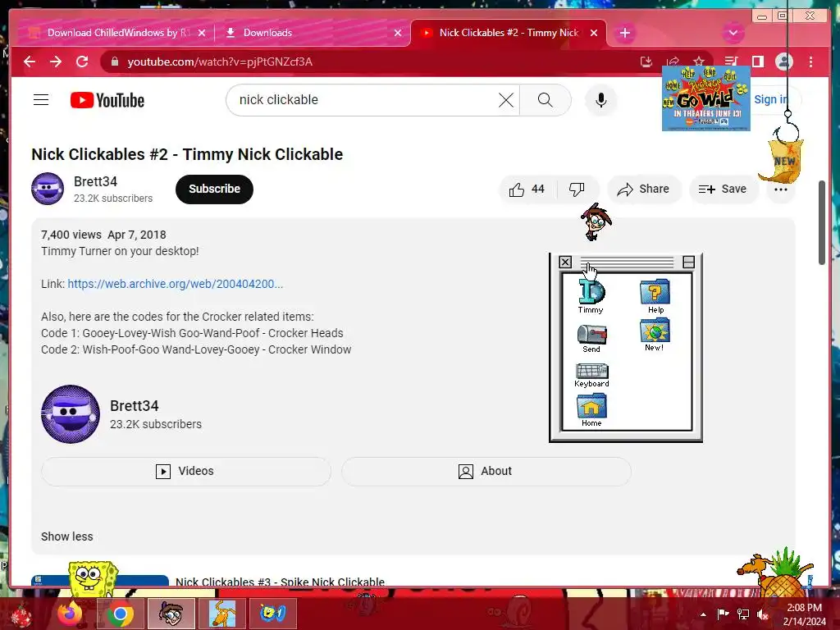Screen dimensions: 840x630
Task: Collapse description with Show less
Action: pos(67,536)
